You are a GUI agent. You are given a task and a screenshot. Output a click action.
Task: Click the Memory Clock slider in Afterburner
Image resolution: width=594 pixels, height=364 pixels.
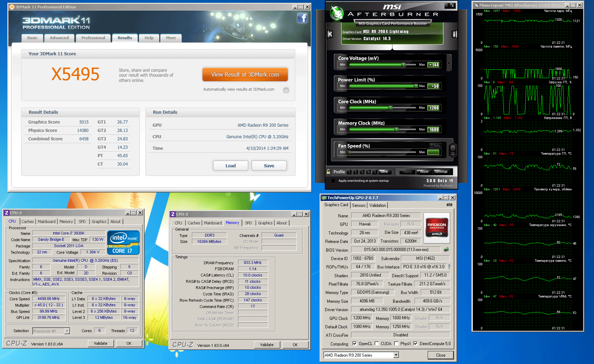382,129
